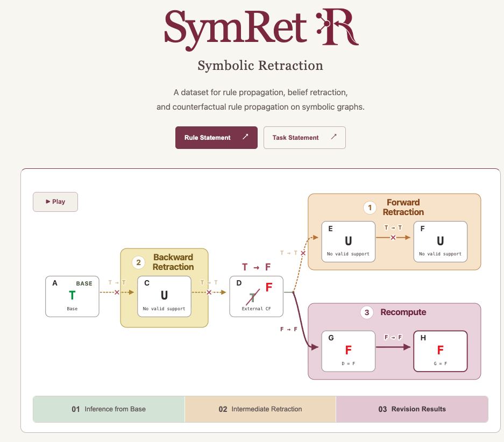Click the dataset description paragraph

tap(260, 99)
